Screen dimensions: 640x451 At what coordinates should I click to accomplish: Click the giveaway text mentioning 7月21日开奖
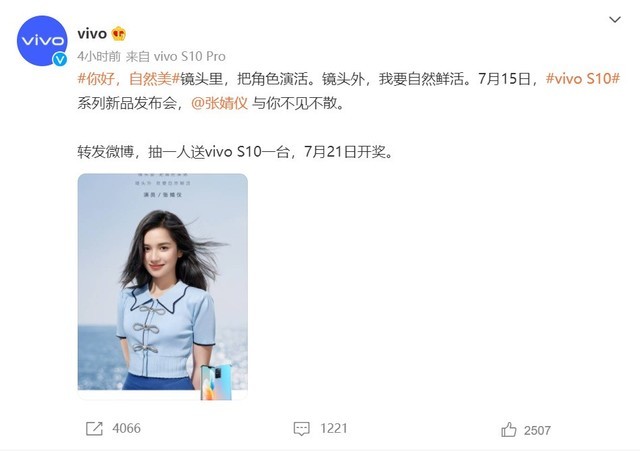(235, 152)
